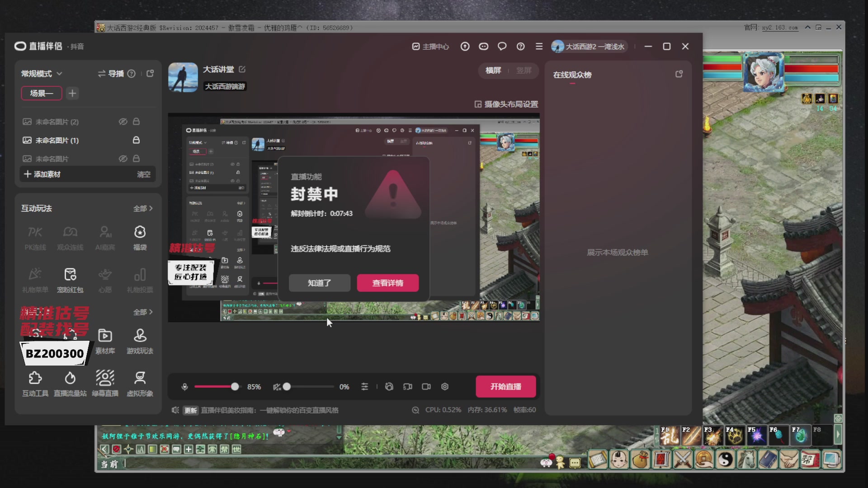
Task: Open 游戏玩法 game play options
Action: point(140,341)
